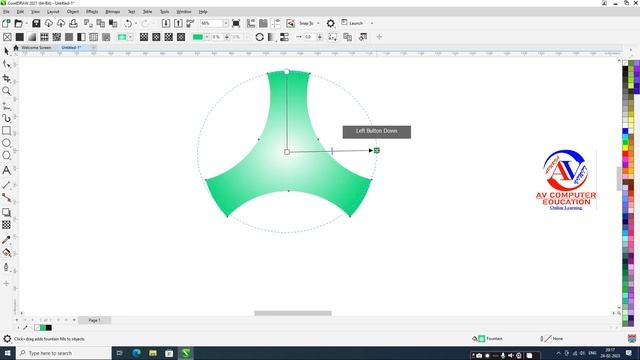
Task: Click the quick customize plus button
Action: click(379, 37)
